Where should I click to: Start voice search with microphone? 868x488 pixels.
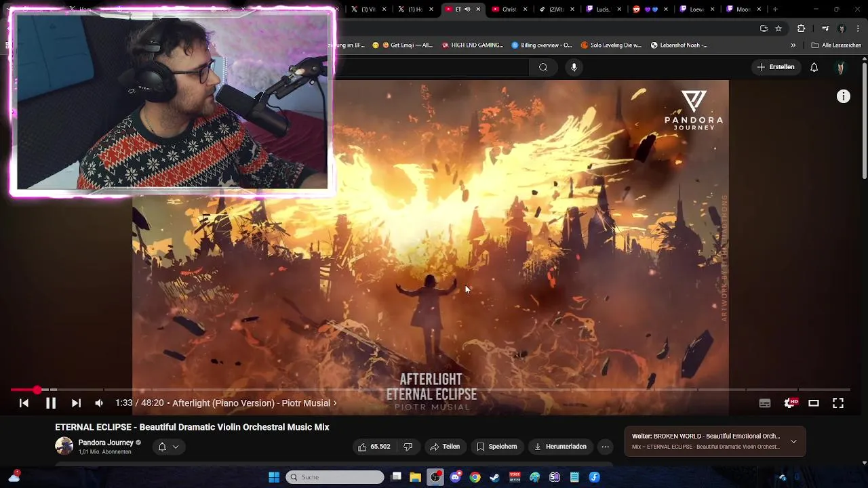click(574, 67)
